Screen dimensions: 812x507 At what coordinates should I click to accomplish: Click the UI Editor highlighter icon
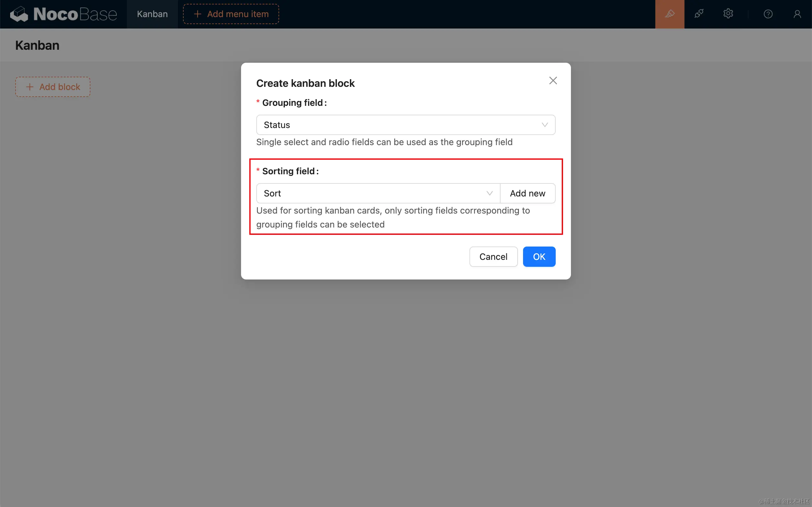(669, 14)
